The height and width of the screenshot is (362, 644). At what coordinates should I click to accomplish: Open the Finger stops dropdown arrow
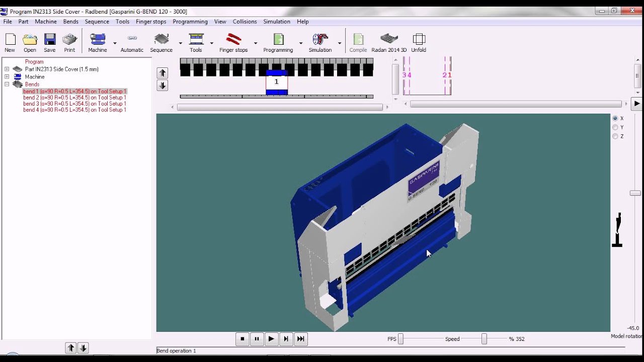click(255, 43)
